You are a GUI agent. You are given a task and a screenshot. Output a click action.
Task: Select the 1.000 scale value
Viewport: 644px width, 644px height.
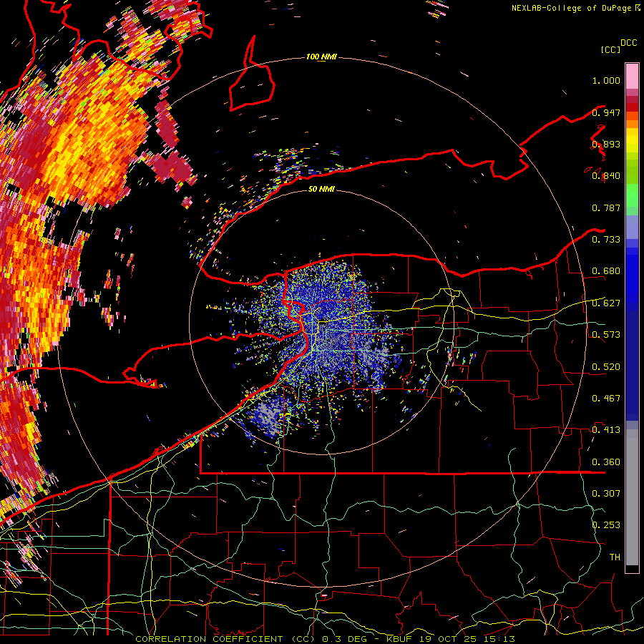(606, 80)
